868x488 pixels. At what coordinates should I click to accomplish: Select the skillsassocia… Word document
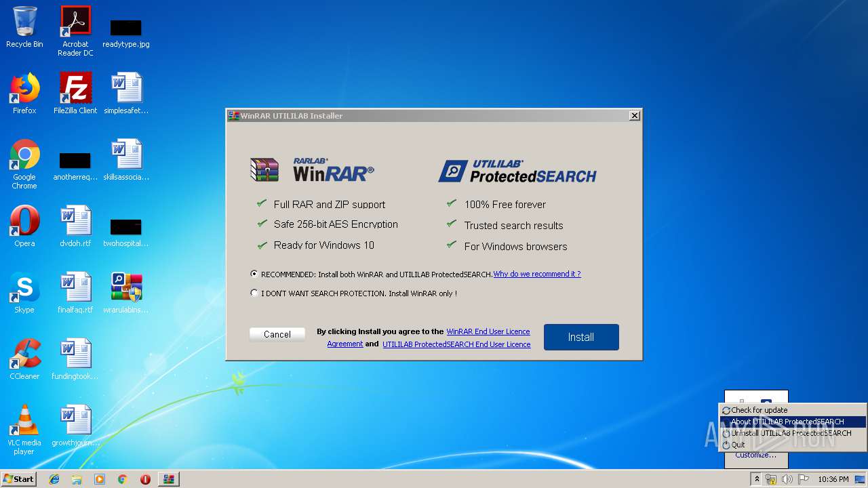[x=126, y=160]
